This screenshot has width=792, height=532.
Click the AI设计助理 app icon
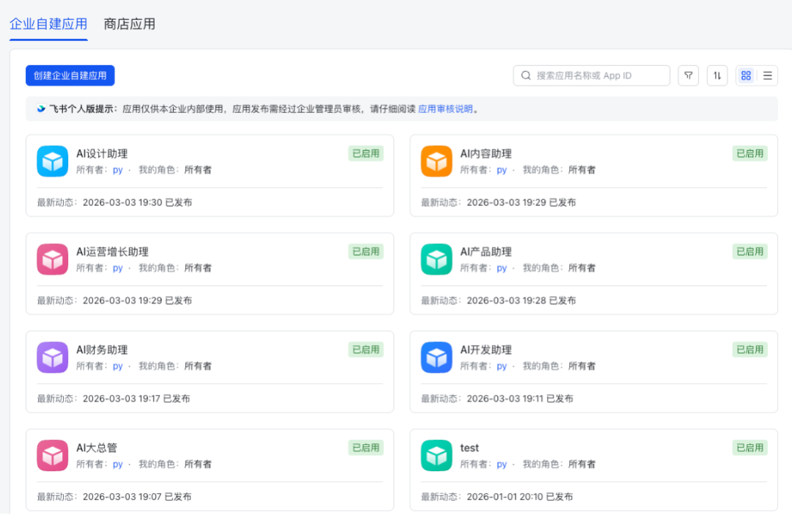(53, 161)
